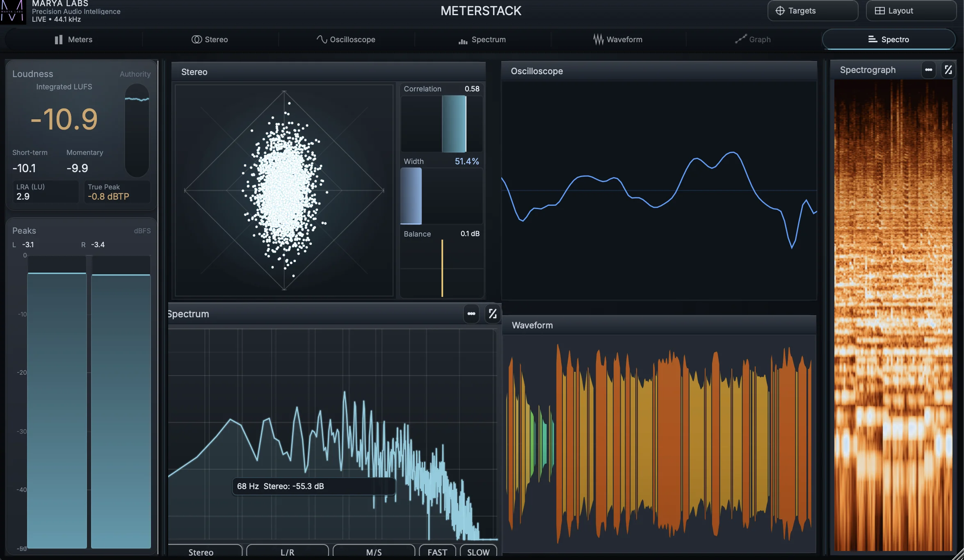The image size is (964, 560).
Task: Click the bar-chart Spectrum icon in navigation
Action: click(x=463, y=39)
